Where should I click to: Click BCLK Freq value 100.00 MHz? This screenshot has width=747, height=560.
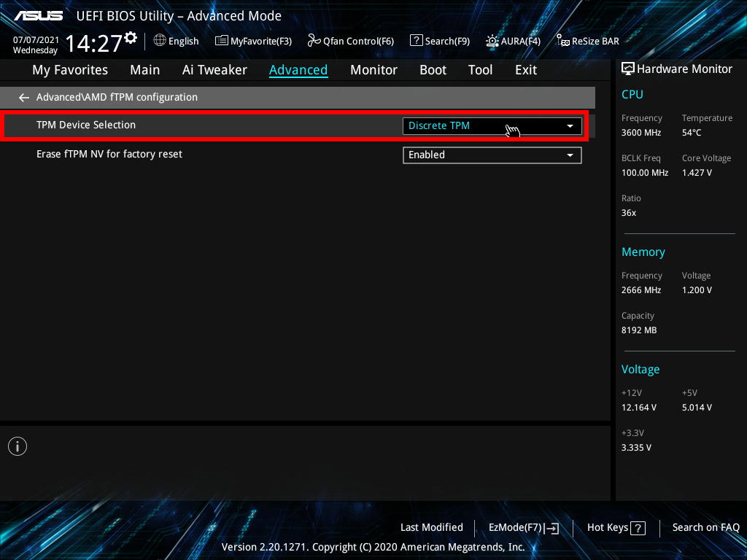645,173
